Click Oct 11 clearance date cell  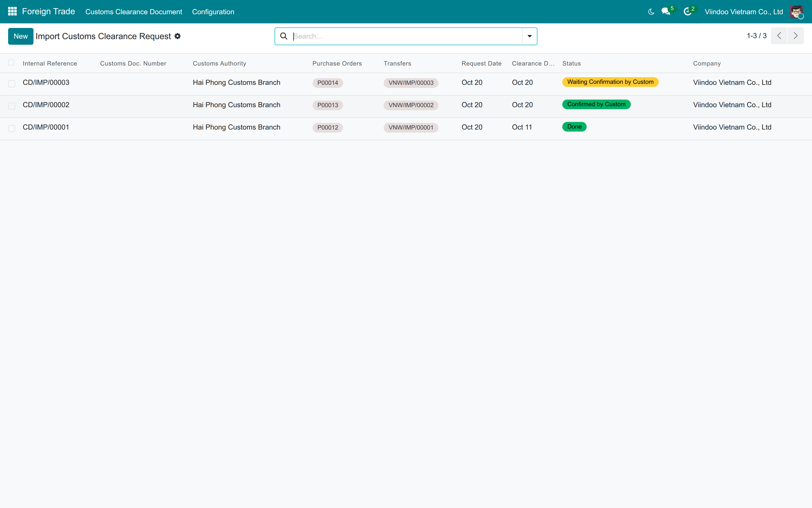(x=522, y=127)
